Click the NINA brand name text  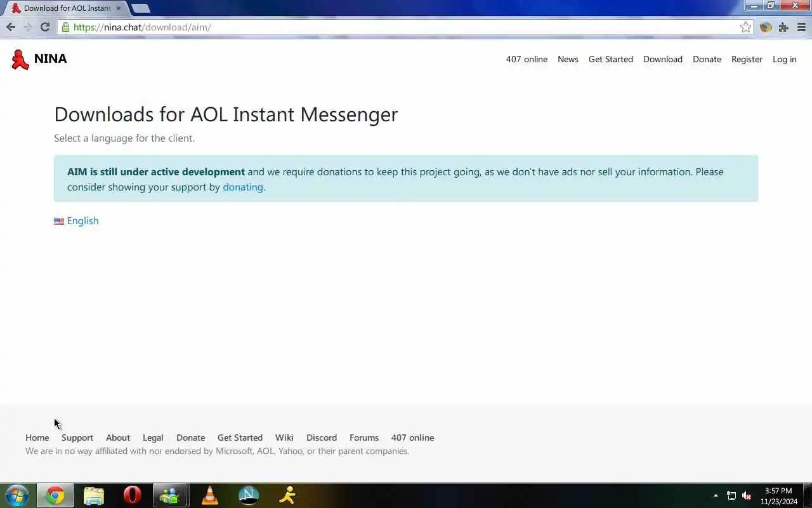coord(51,58)
